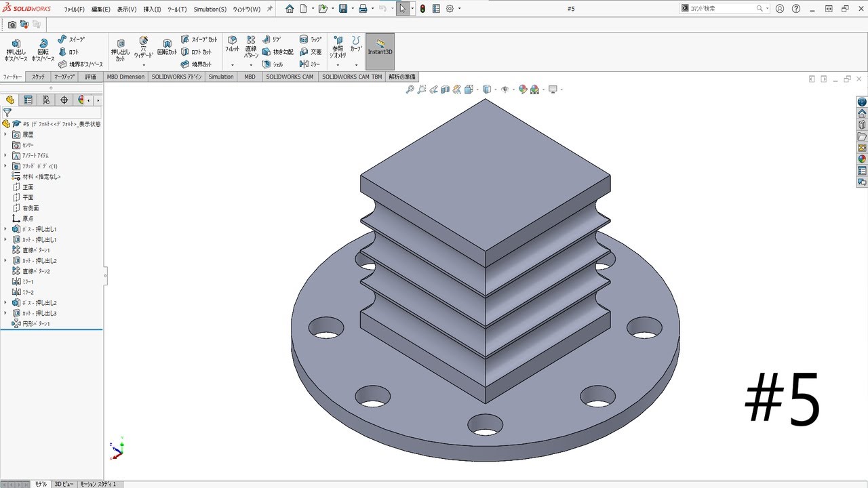Click the filter funnel icon in feature tree
The height and width of the screenshot is (488, 868).
click(x=7, y=113)
